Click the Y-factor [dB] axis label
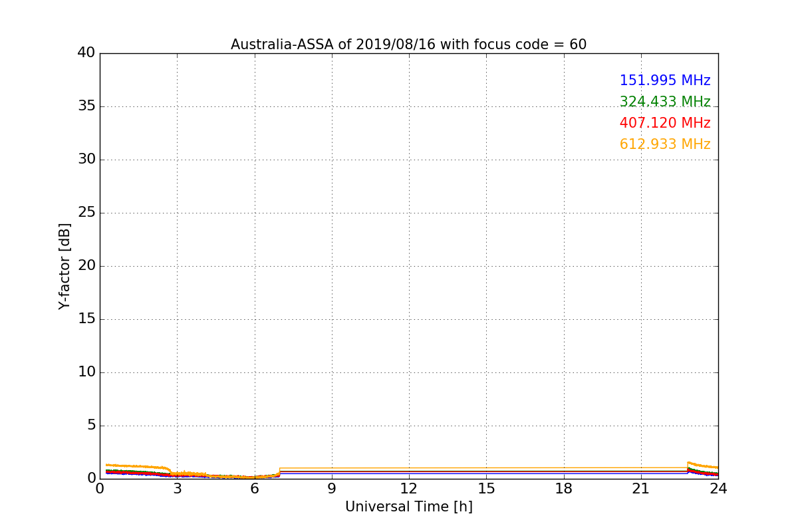The height and width of the screenshot is (532, 798). [x=65, y=266]
